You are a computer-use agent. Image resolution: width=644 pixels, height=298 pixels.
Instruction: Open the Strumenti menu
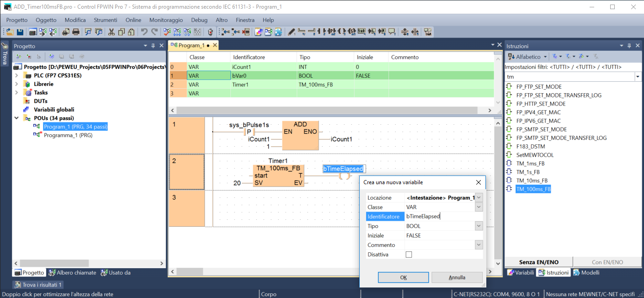point(106,20)
